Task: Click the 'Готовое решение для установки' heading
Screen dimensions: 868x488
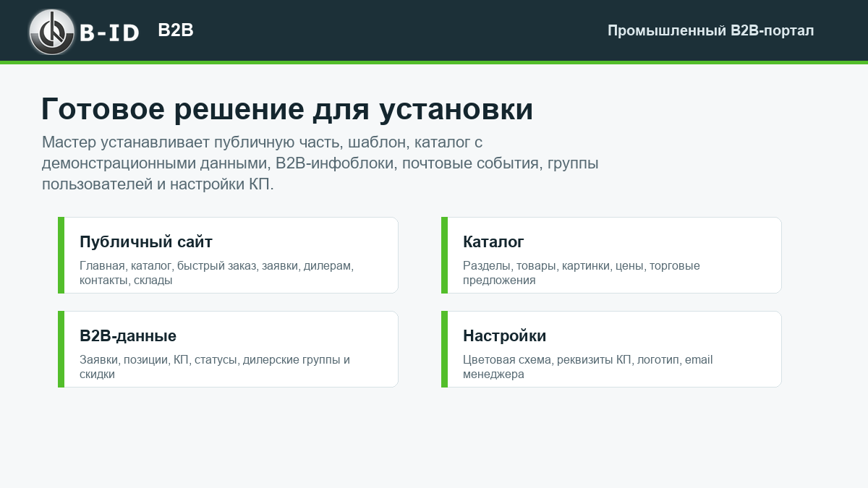Action: point(287,109)
